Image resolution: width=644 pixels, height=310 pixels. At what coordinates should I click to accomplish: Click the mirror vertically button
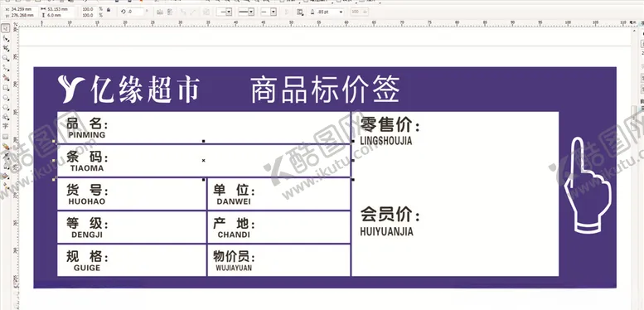[169, 12]
